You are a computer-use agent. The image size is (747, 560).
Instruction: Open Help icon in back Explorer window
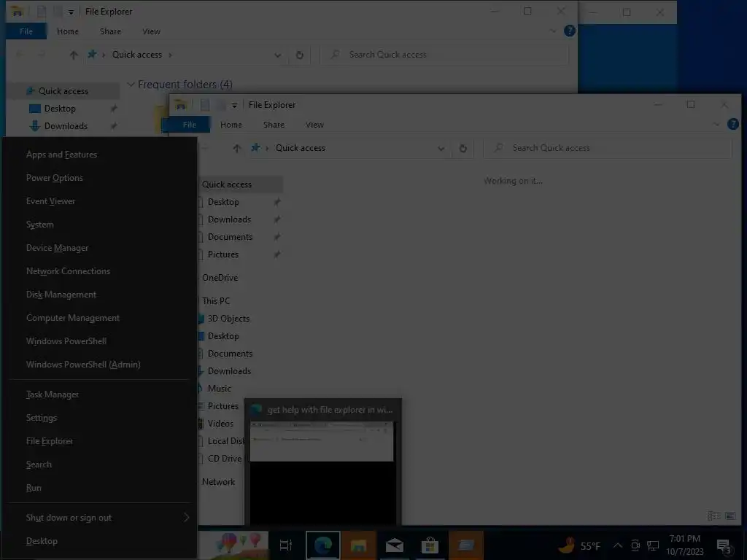(569, 31)
